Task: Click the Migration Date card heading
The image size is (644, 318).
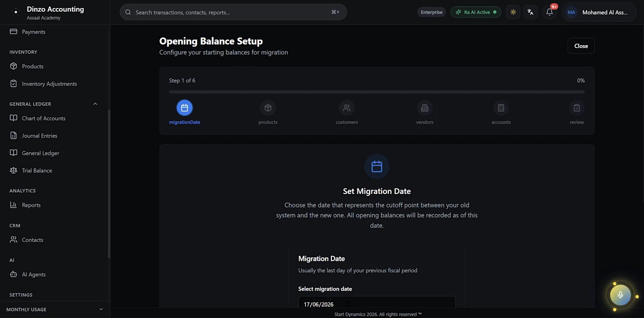Action: [322, 258]
